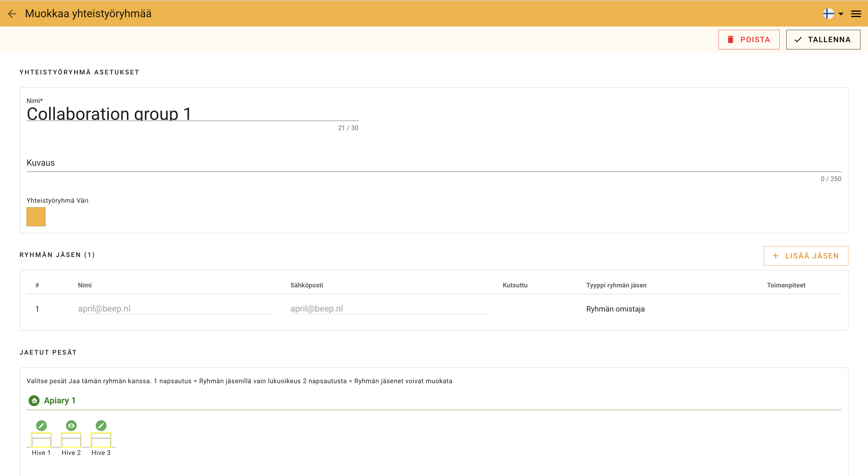Add a member via LISÄÄ JÄSEN

point(806,256)
